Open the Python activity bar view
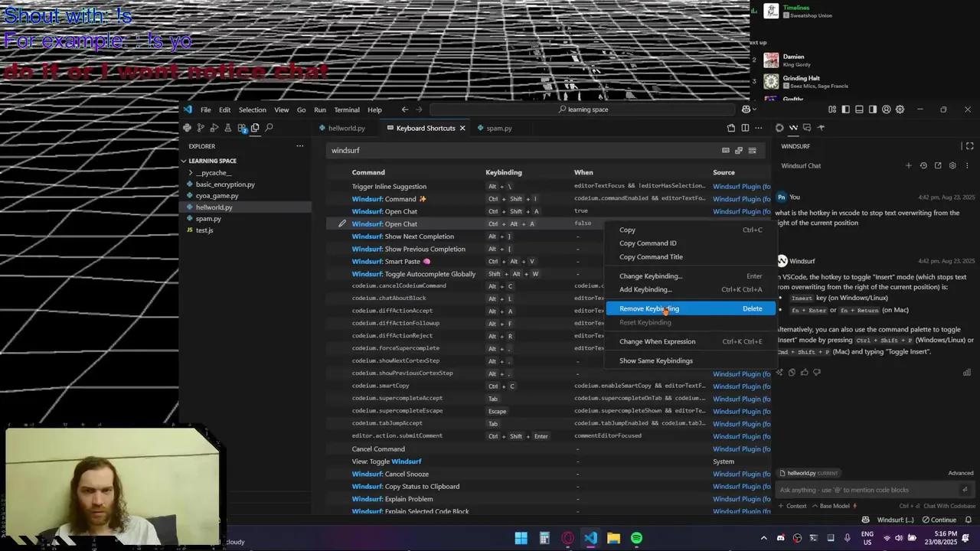The width and height of the screenshot is (980, 551). point(187,128)
